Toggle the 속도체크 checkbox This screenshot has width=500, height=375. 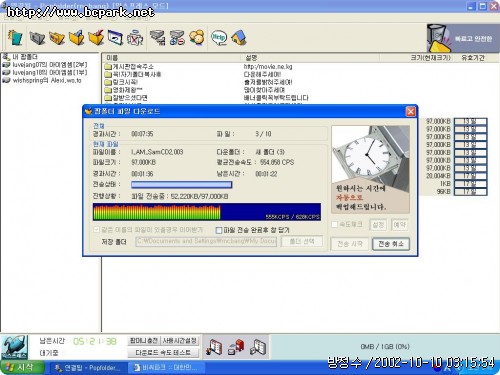coord(335,224)
